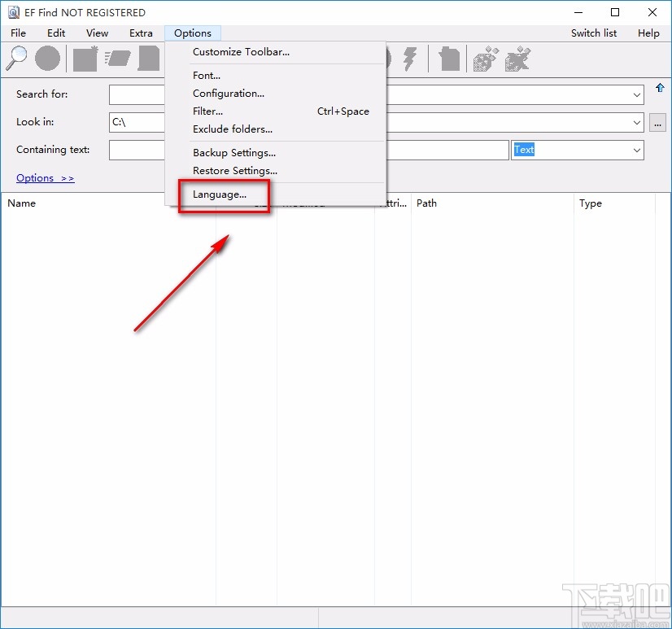Click the browse folder ... button
672x629 pixels.
point(657,123)
